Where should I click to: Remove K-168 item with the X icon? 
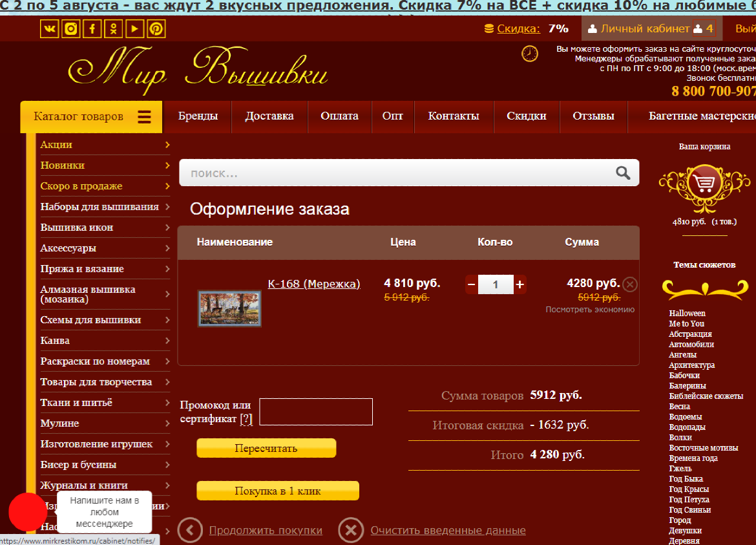point(630,284)
